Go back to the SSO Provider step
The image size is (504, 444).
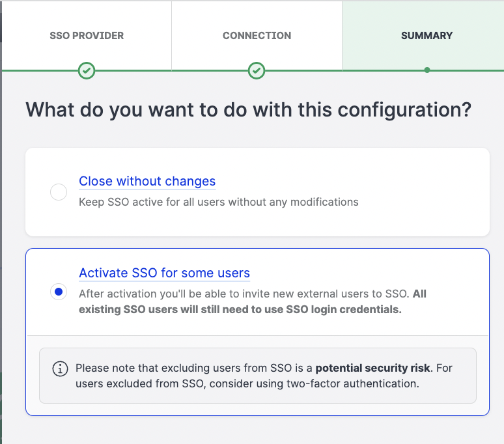coord(87,36)
